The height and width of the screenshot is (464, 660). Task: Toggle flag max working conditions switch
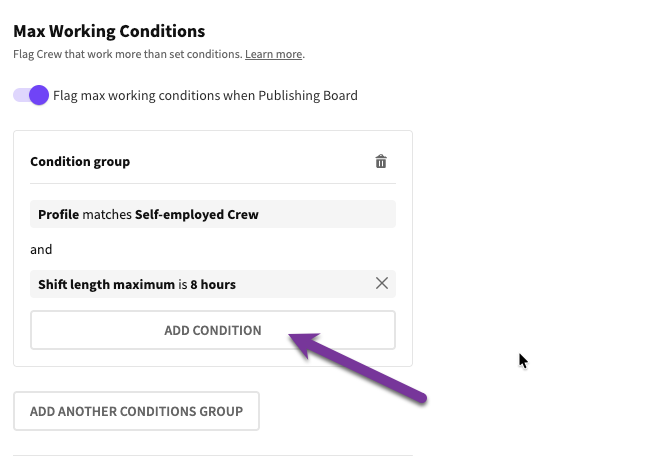[31, 96]
